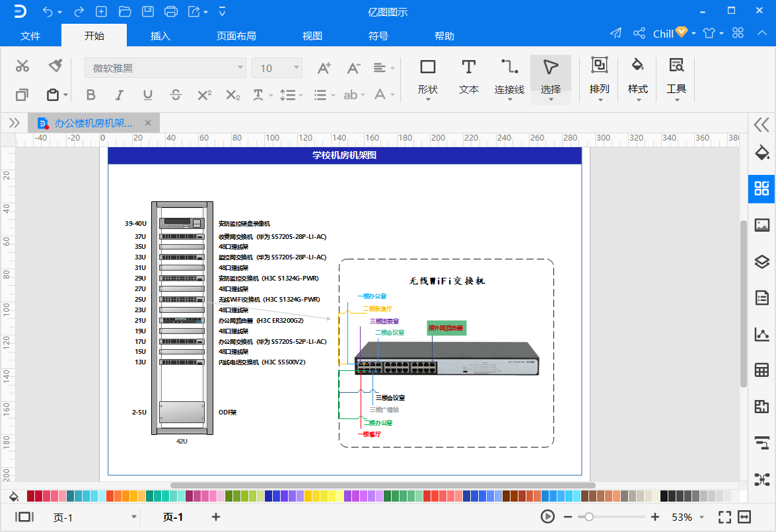The image size is (776, 532).
Task: Click the send paper-plane icon
Action: [616, 33]
